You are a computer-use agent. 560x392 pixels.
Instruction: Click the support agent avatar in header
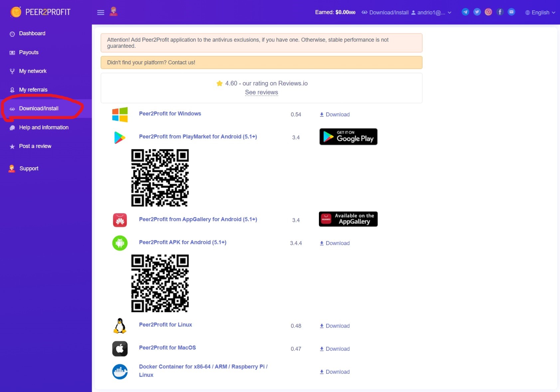tap(114, 12)
